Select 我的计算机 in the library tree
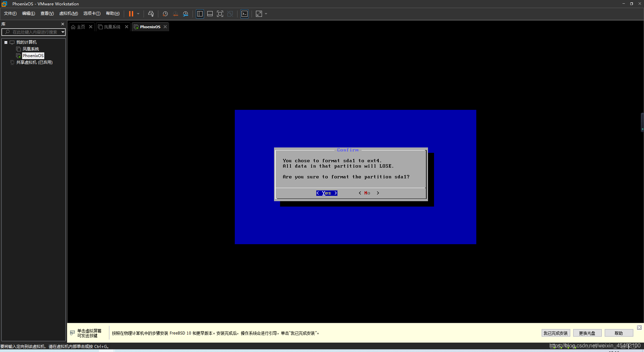644x352 pixels. pyautogui.click(x=26, y=42)
